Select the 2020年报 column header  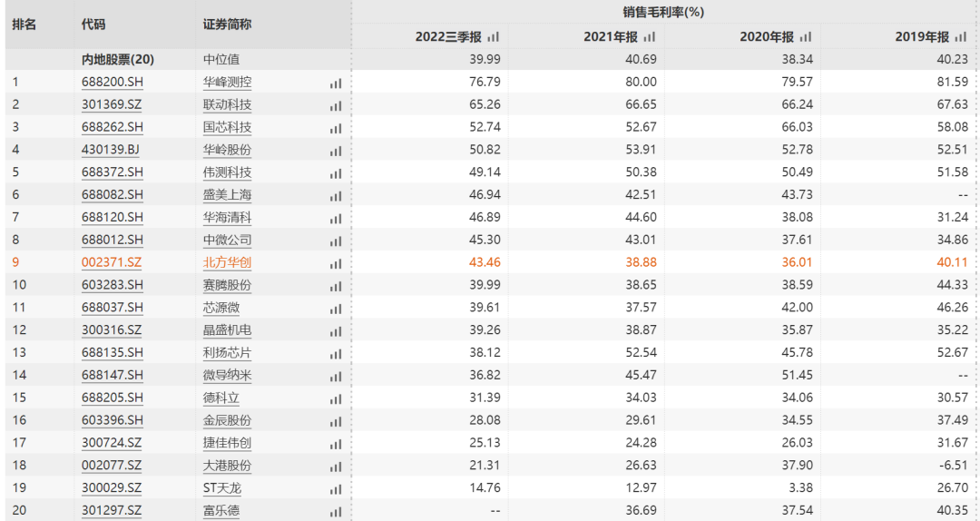point(767,37)
